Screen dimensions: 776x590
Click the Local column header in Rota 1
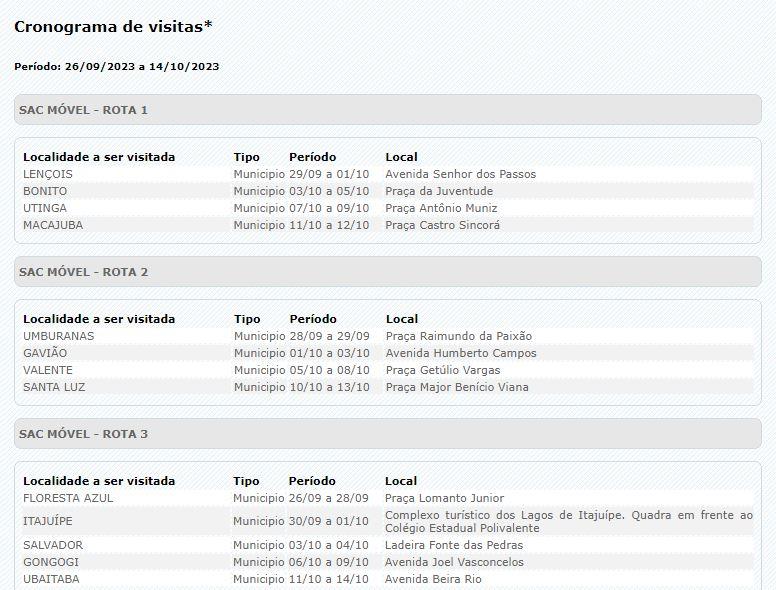point(401,157)
